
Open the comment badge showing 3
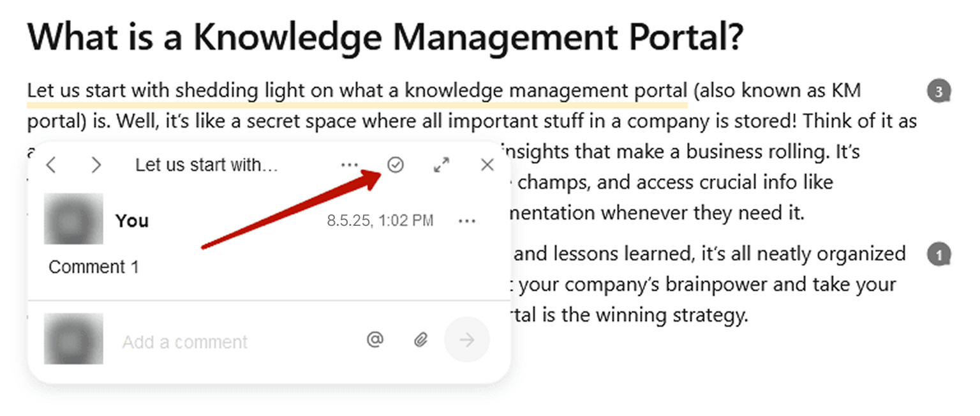pos(939,92)
